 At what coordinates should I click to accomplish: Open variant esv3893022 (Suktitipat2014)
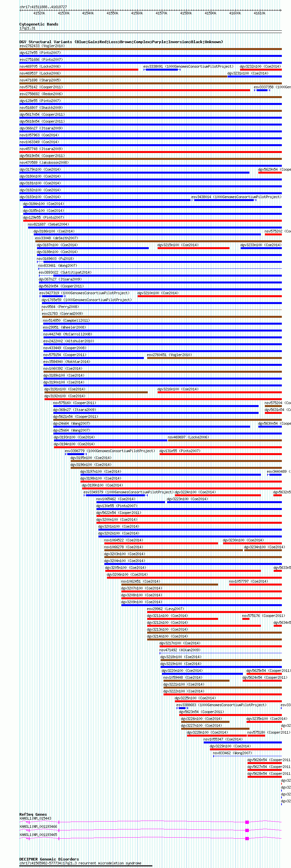point(65,272)
